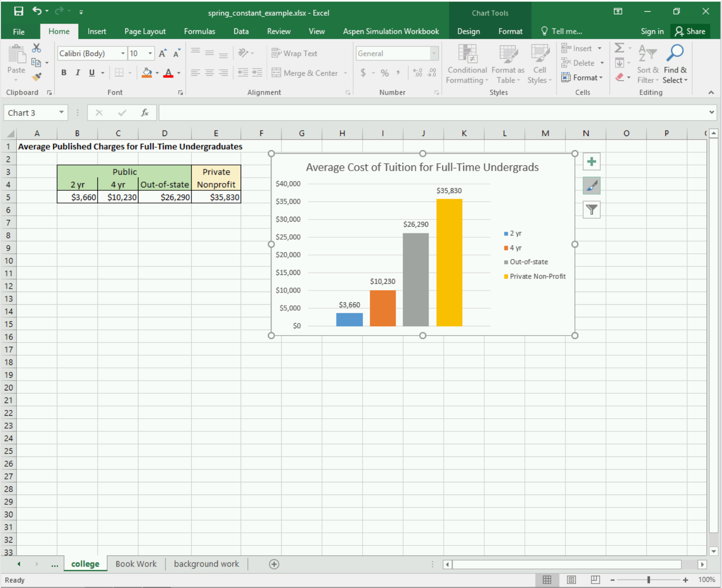The height and width of the screenshot is (588, 722).
Task: Increase decimal places
Action: click(x=418, y=73)
